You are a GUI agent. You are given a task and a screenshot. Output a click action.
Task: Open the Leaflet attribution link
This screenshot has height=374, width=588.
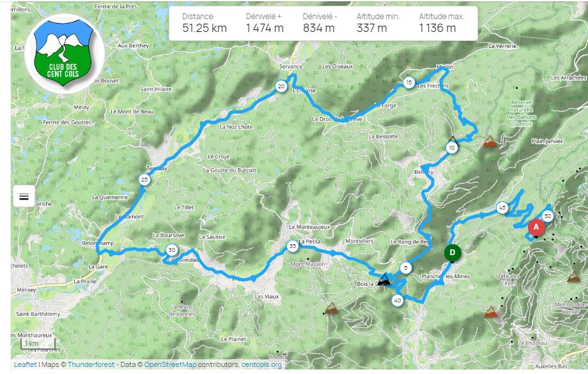click(25, 364)
